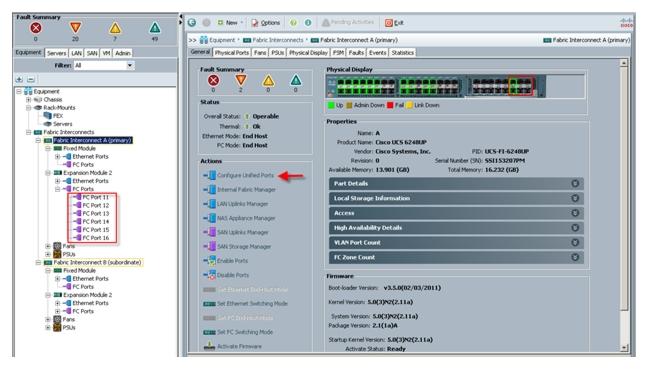This screenshot has width=649, height=370.
Task: Open the FSM tab
Action: pos(338,53)
